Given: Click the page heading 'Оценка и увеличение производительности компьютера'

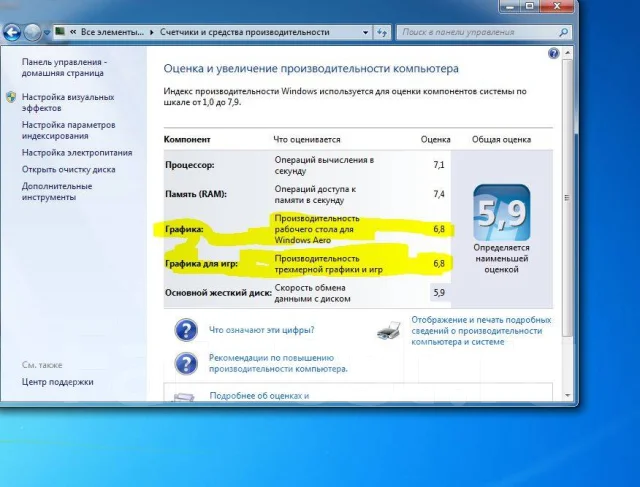Looking at the screenshot, I should [x=311, y=69].
